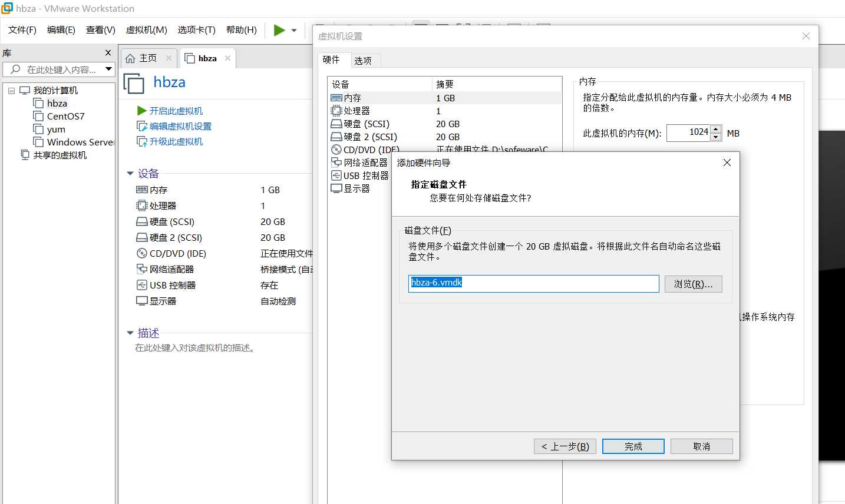
Task: Open the power options dropdown arrow
Action: coord(294,31)
